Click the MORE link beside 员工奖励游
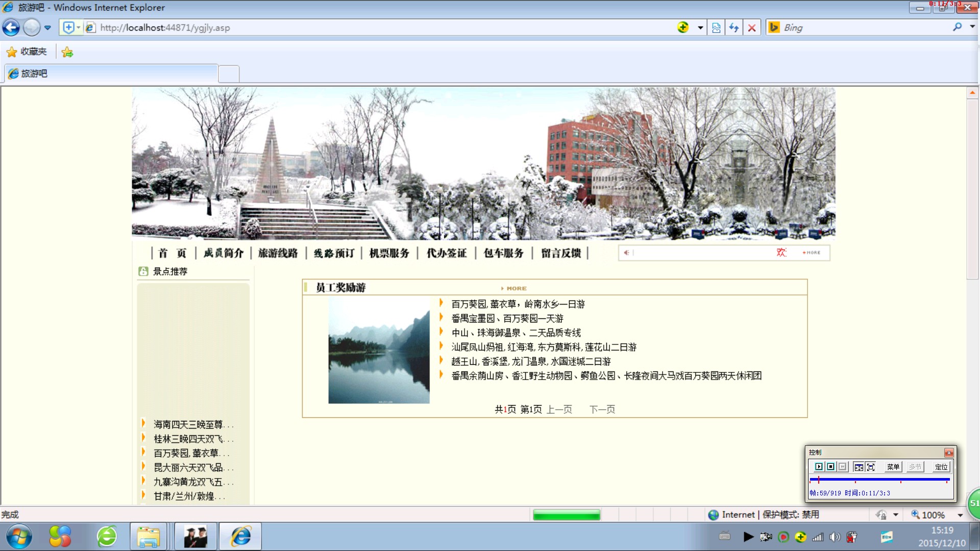The width and height of the screenshot is (980, 551). (x=514, y=288)
